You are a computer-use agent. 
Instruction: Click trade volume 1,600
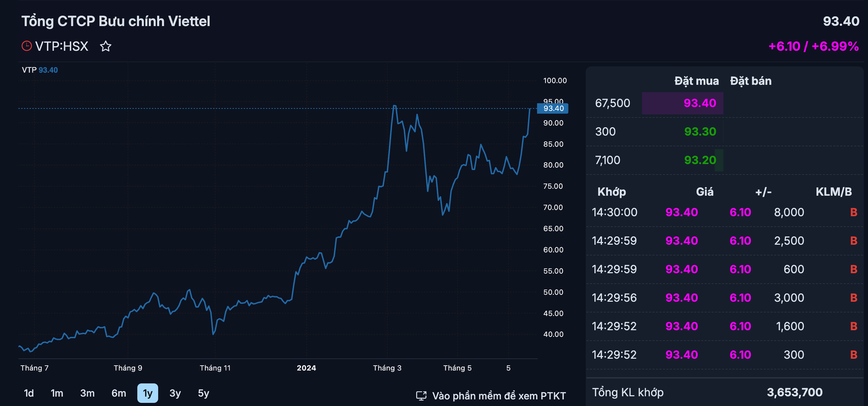790,326
